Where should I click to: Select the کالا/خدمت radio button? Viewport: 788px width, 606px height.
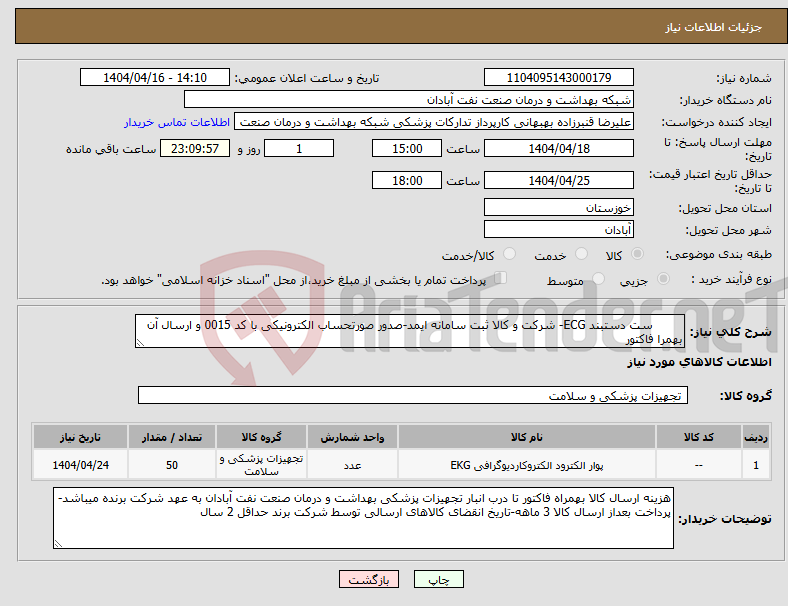510,254
